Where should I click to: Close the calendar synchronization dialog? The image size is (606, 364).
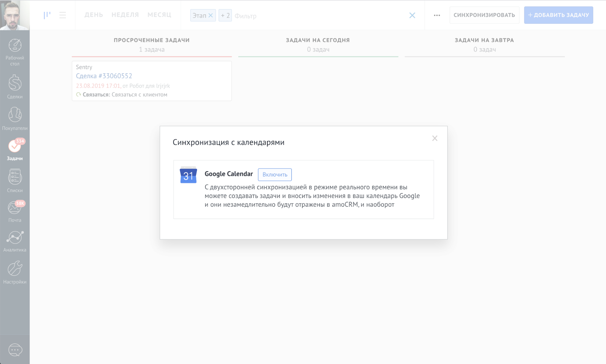(435, 138)
